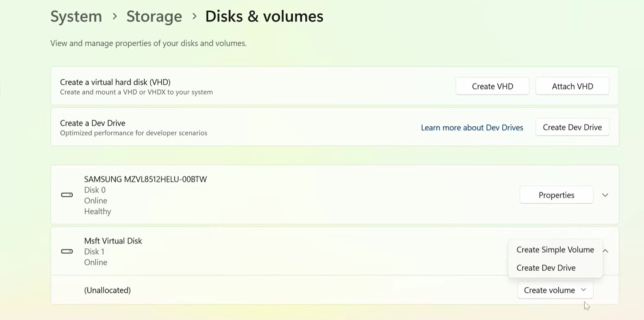Navigate to Storage in the breadcrumb
This screenshot has width=644, height=320.
(x=154, y=16)
